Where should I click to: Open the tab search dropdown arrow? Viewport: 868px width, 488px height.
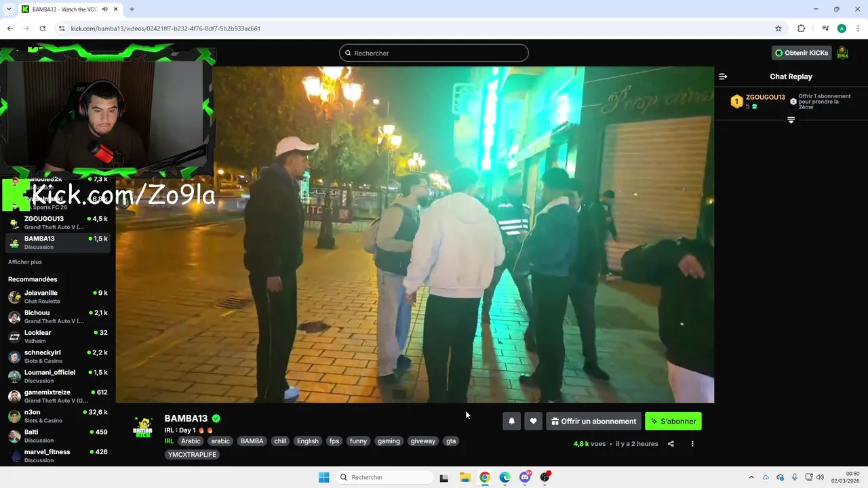coord(8,9)
